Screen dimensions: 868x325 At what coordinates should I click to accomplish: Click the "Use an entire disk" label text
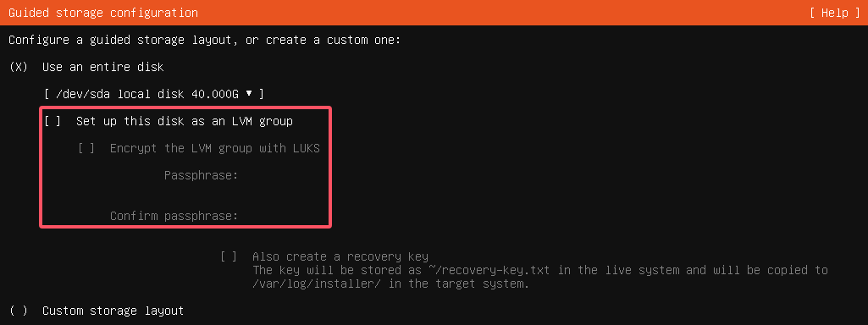(103, 68)
